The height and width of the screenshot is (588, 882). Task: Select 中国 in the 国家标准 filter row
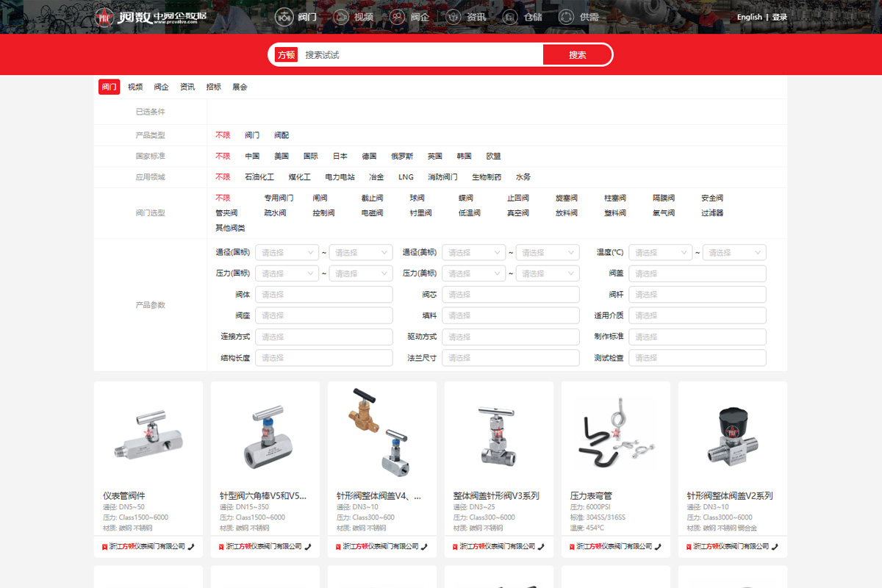pyautogui.click(x=252, y=157)
